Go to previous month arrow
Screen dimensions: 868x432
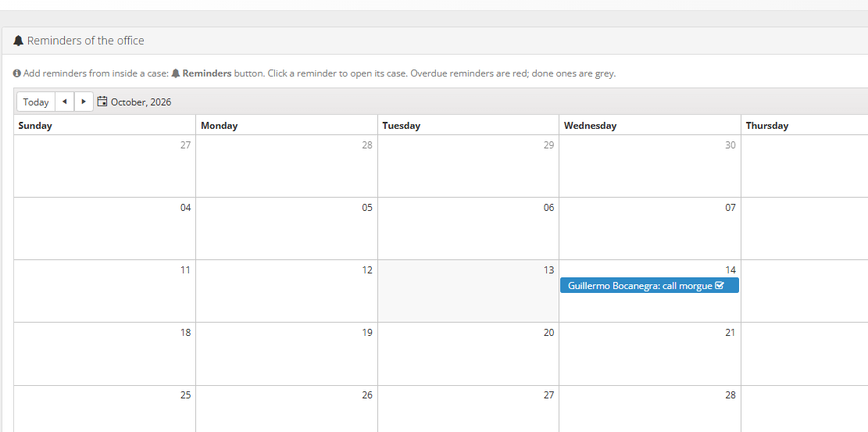pos(65,102)
